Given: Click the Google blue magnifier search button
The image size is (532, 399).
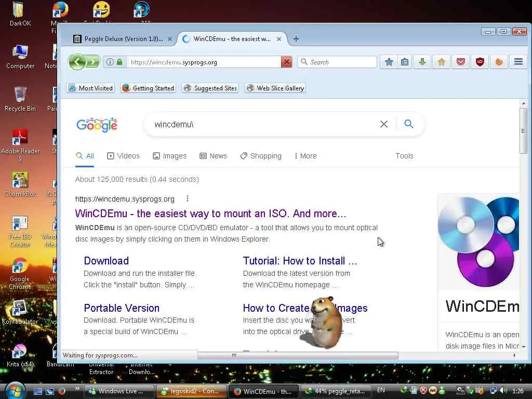Looking at the screenshot, I should tap(409, 124).
